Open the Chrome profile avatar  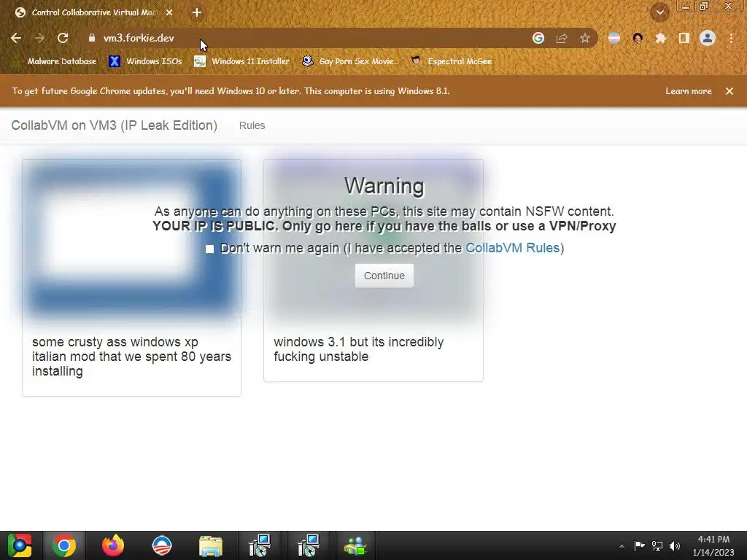(x=708, y=38)
